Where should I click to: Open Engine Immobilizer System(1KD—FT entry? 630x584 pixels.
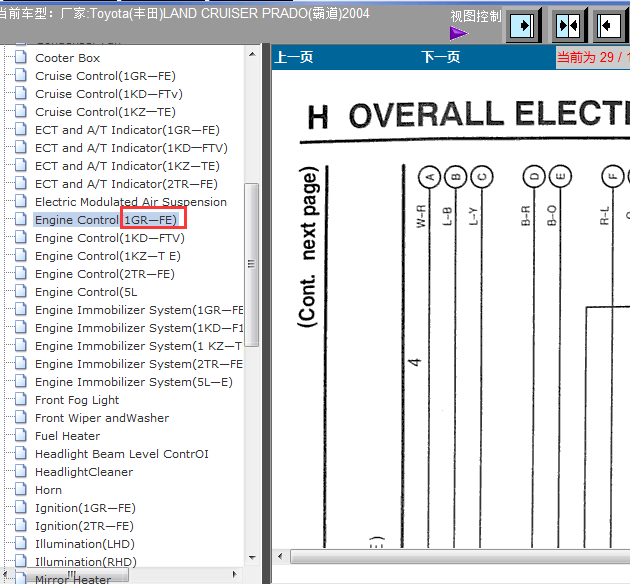139,328
